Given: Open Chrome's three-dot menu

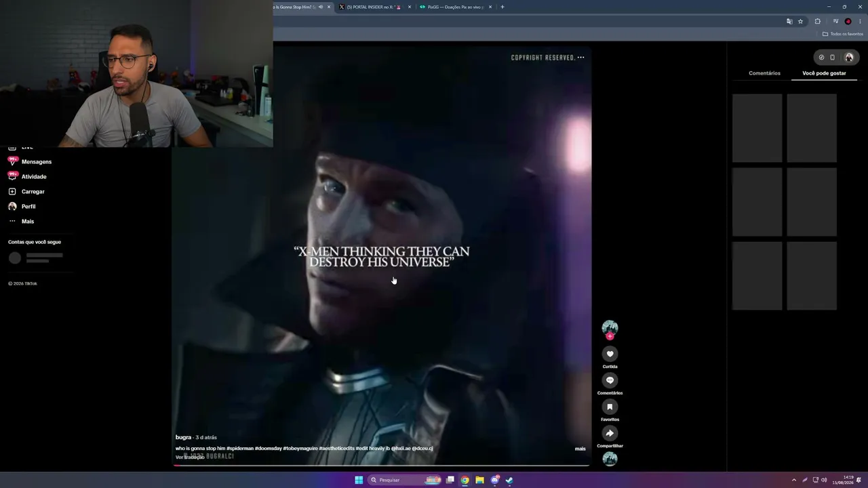Looking at the screenshot, I should click(x=860, y=21).
